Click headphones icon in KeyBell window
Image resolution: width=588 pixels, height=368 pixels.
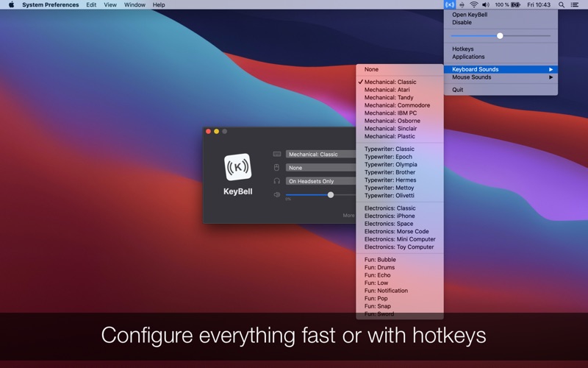pos(277,181)
